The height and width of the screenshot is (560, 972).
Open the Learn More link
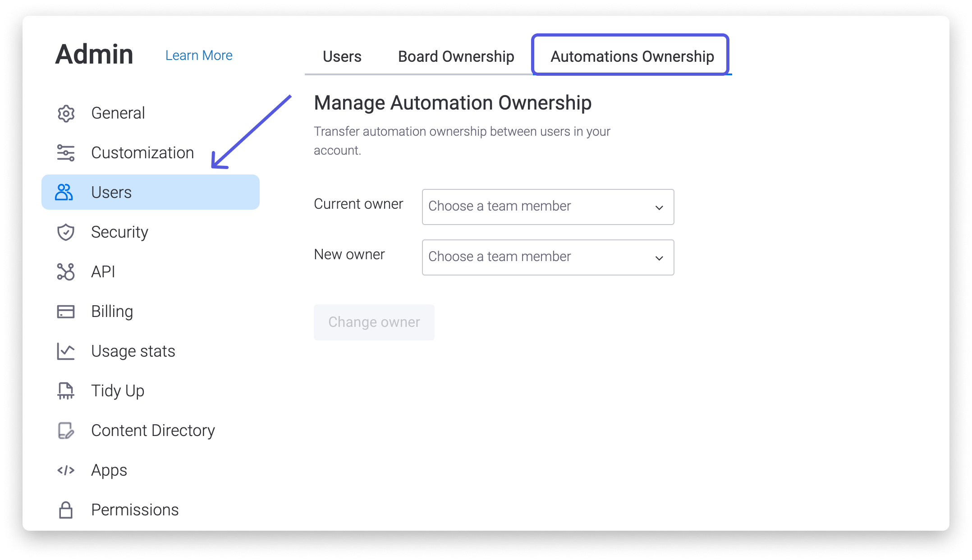[199, 55]
